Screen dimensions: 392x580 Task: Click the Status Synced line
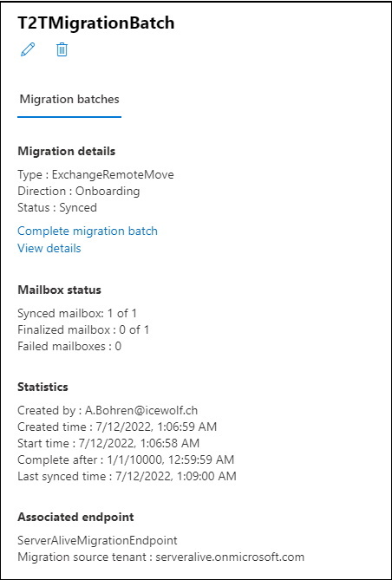57,207
